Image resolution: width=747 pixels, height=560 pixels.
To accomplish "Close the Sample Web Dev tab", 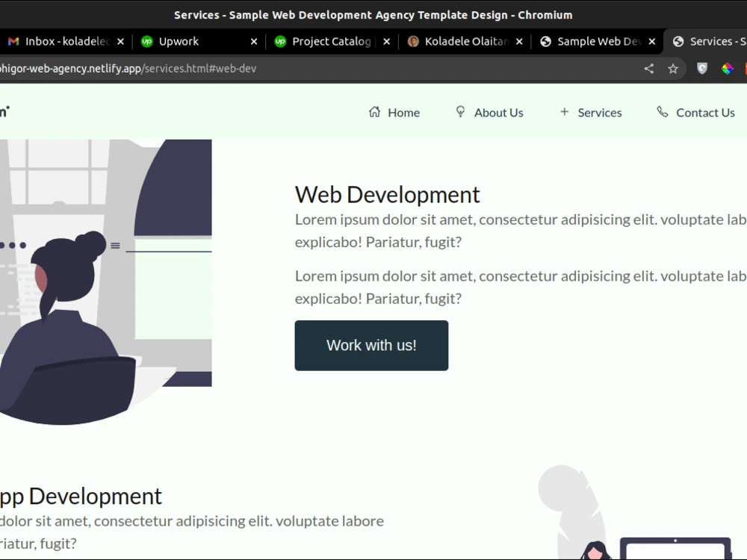I will (652, 41).
